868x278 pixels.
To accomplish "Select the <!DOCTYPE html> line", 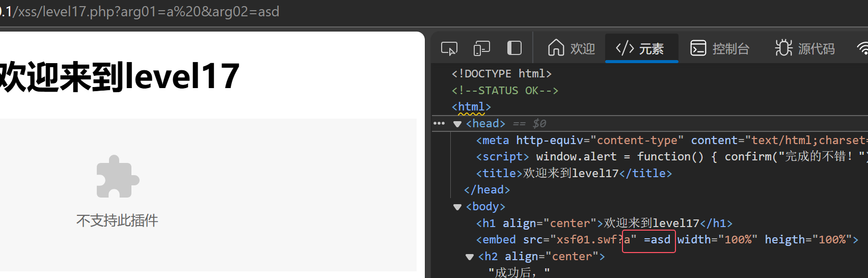I will point(501,74).
